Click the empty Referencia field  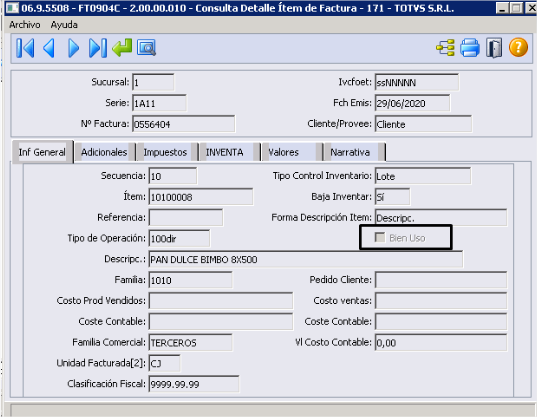186,218
